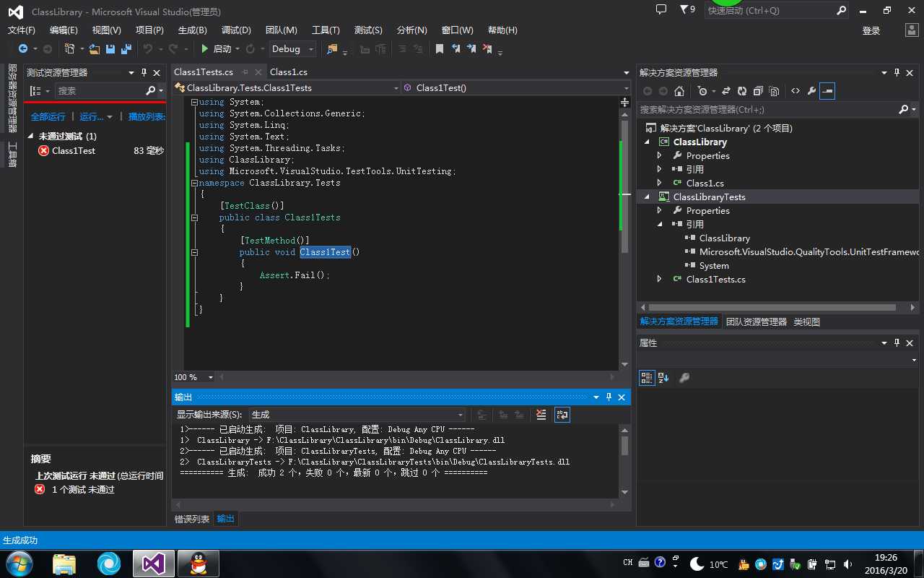Collapse the ClassLibrary project node
Image resolution: width=924 pixels, height=578 pixels.
click(x=646, y=142)
